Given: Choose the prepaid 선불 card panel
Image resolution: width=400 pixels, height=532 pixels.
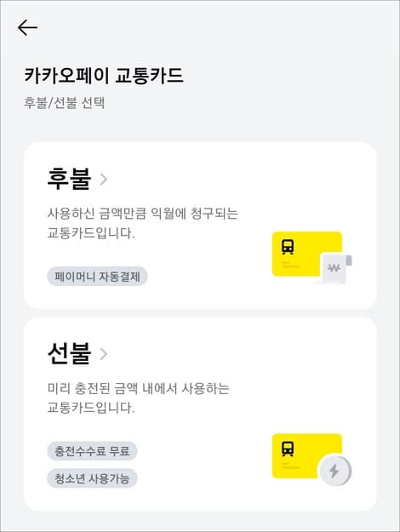Looking at the screenshot, I should click(200, 415).
